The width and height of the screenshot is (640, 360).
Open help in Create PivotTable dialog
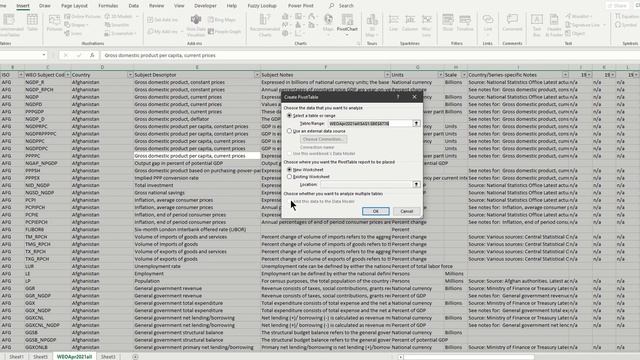(x=398, y=97)
